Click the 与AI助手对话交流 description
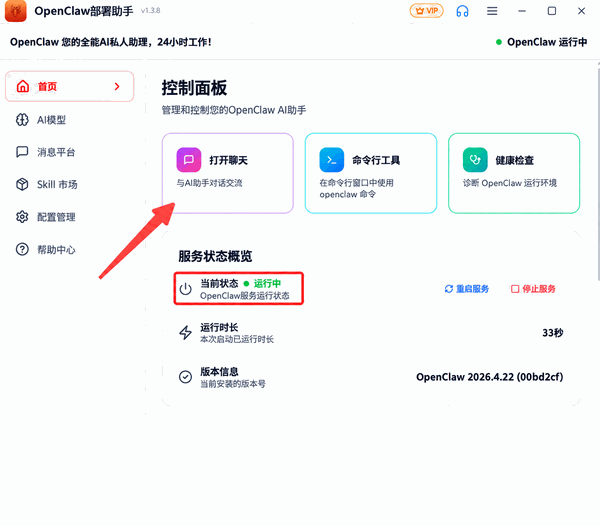The height and width of the screenshot is (525, 600). pyautogui.click(x=209, y=183)
